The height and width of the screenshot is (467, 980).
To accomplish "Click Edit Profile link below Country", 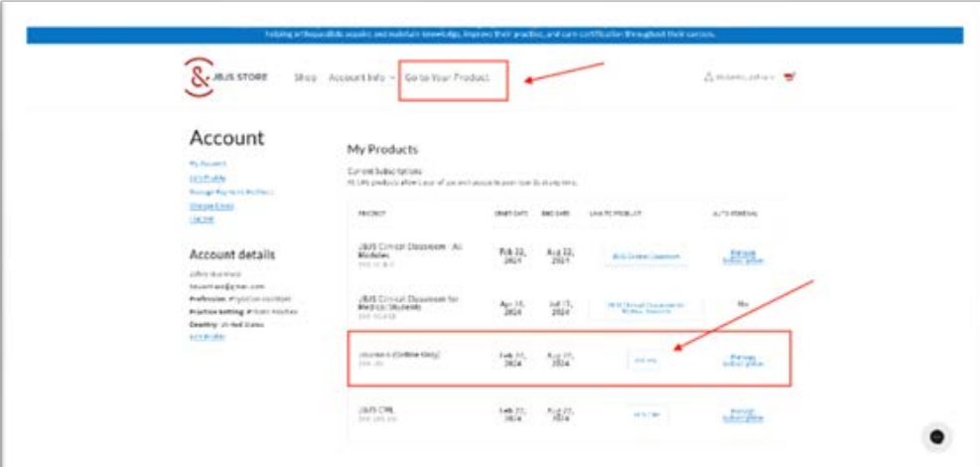I will (x=207, y=337).
